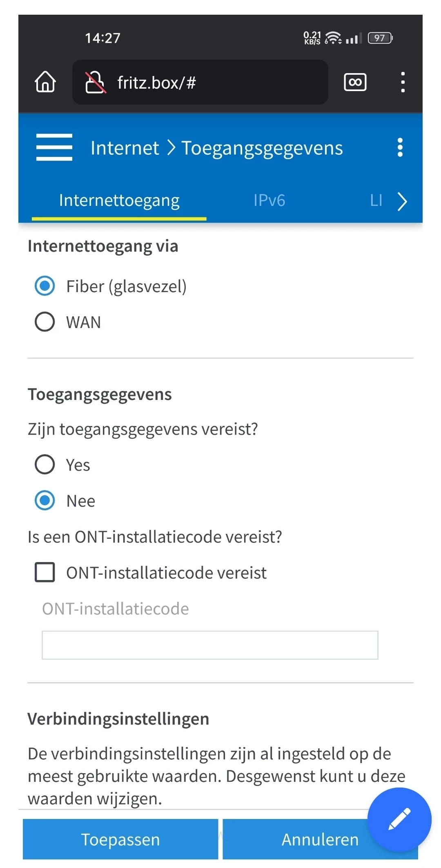Open the FRITZ!Box hamburger navigation menu
This screenshot has width=441, height=868.
[x=54, y=147]
